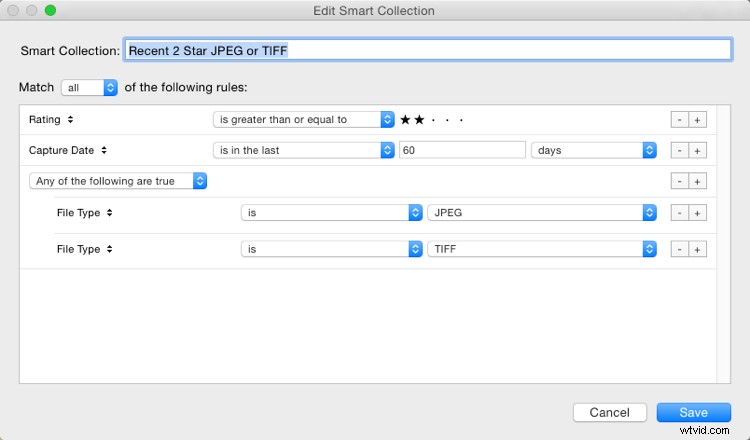This screenshot has height=440, width=750.
Task: Open the Capture Date criteria selector
Action: pyautogui.click(x=68, y=150)
